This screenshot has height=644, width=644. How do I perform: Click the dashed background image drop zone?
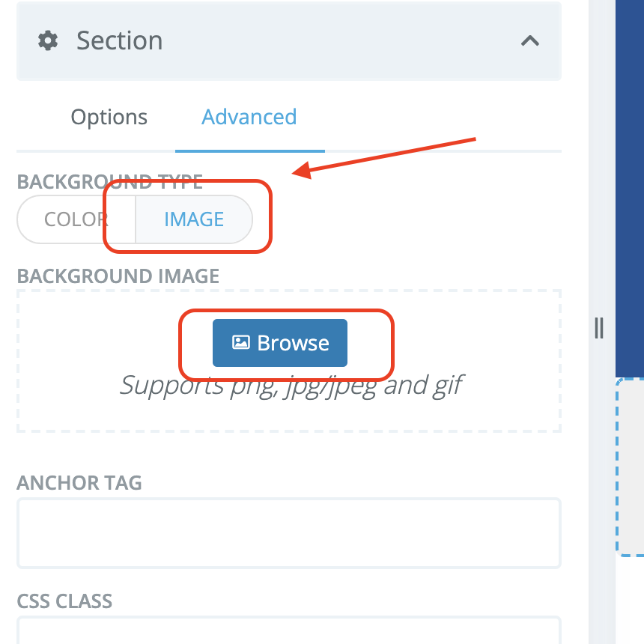pos(289,361)
